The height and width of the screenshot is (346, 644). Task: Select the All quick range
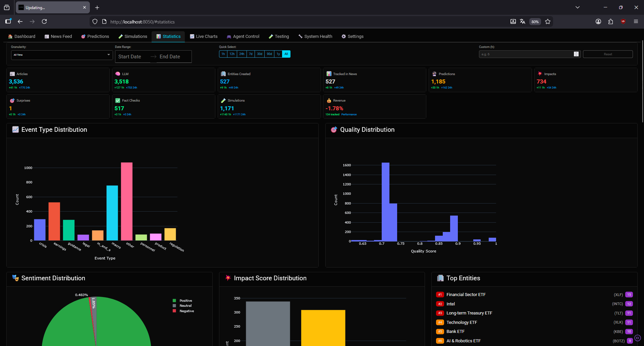point(286,54)
